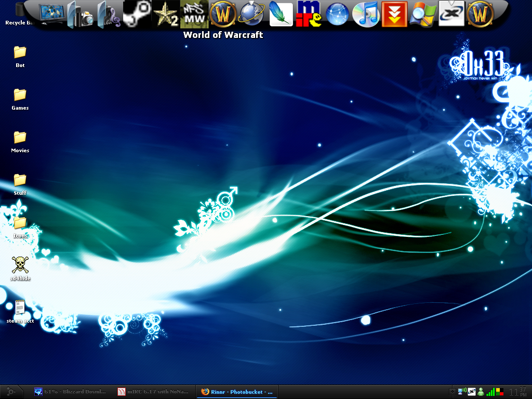Open the Games folder on desktop
Viewport: 532px width, 399px height.
point(20,95)
